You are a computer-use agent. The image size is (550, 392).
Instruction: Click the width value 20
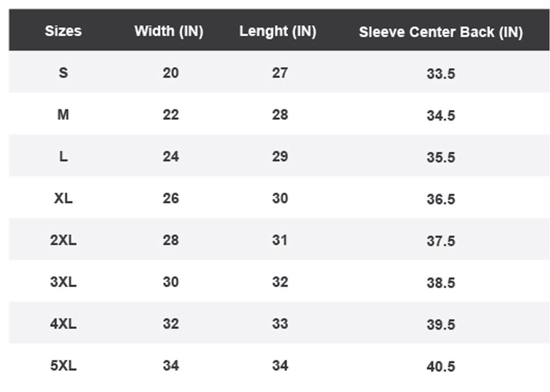tap(170, 73)
